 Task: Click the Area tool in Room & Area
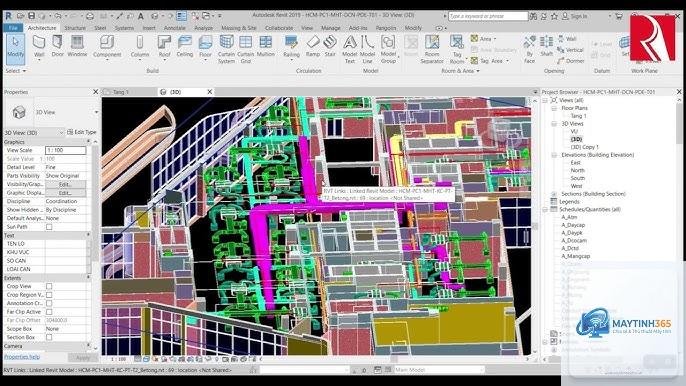pos(483,39)
